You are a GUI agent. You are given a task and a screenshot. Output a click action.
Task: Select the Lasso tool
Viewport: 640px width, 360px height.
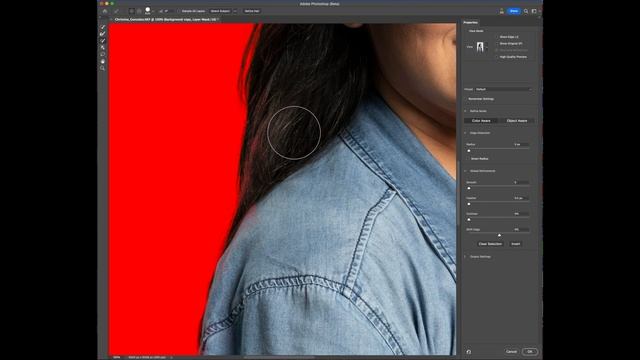tap(102, 54)
